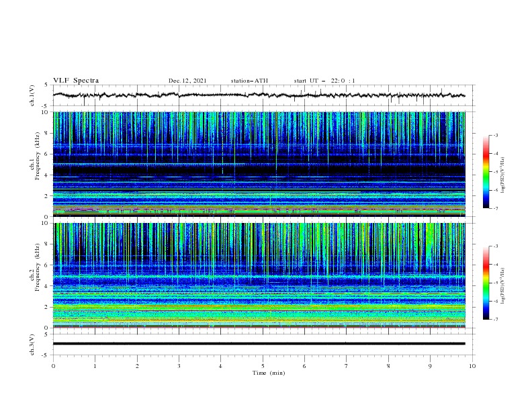Click the "ch.2 Frequency (kHz)" axis label
Image resolution: width=532 pixels, height=411 pixels.
[35, 267]
